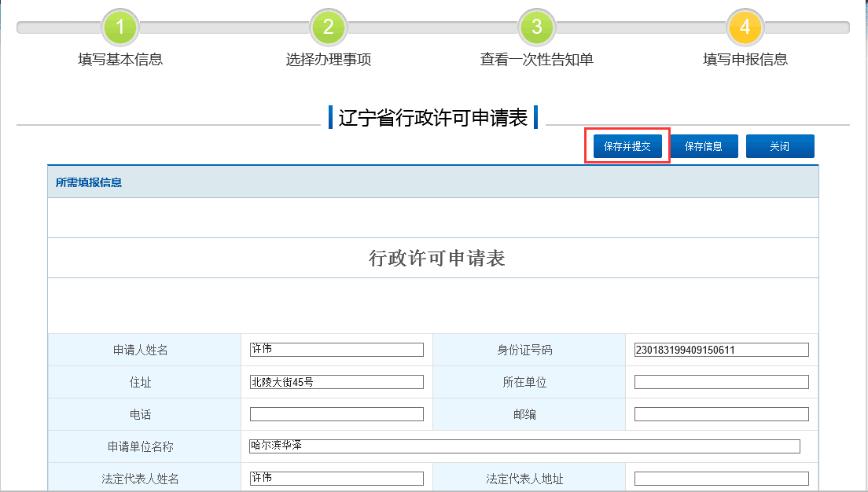
Task: Edit the 法定代表人姓名 field
Action: click(x=337, y=479)
